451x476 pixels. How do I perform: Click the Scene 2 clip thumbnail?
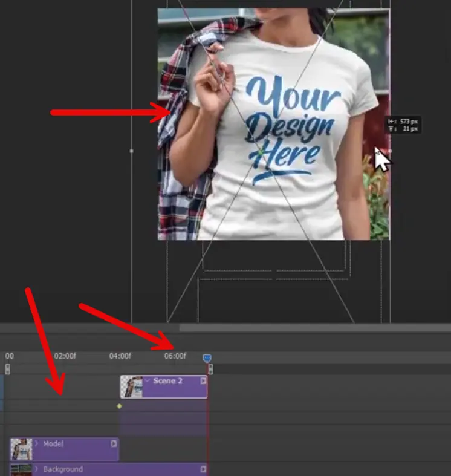132,386
